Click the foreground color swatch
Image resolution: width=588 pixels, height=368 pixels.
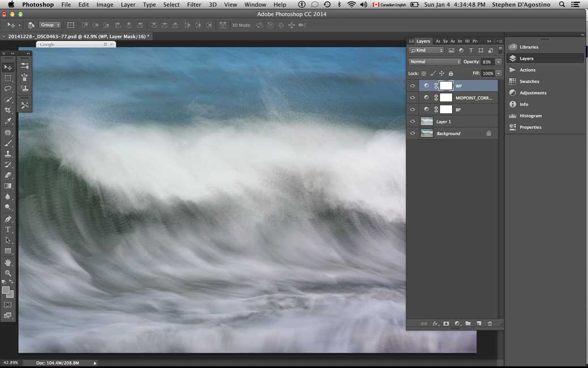tap(6, 290)
